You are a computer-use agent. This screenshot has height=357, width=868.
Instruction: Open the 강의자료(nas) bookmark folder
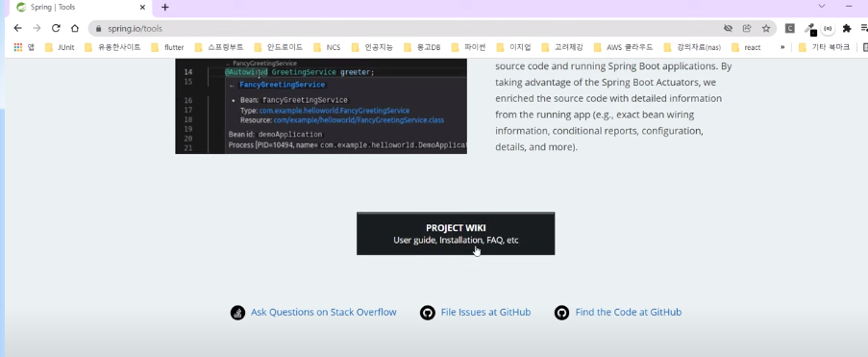(x=692, y=47)
